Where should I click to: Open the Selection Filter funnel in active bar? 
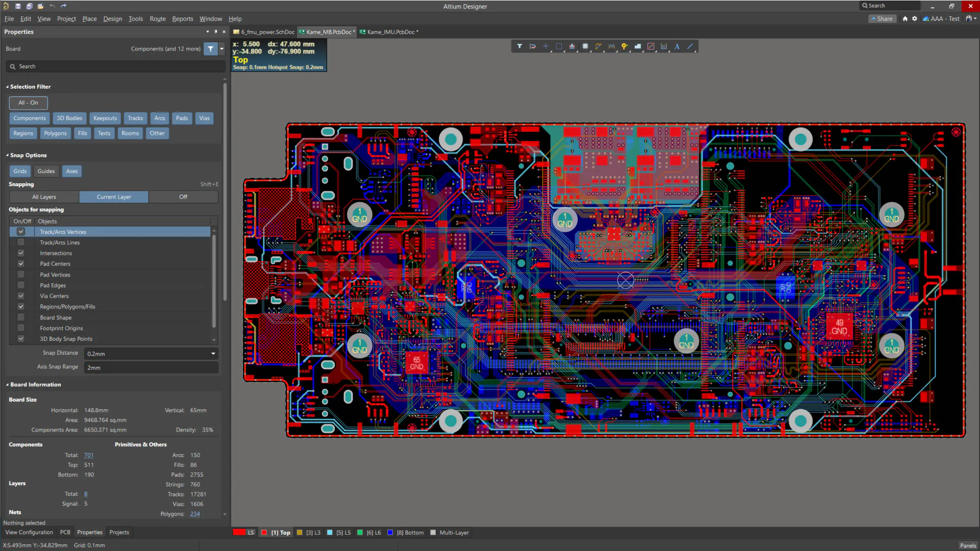519,46
